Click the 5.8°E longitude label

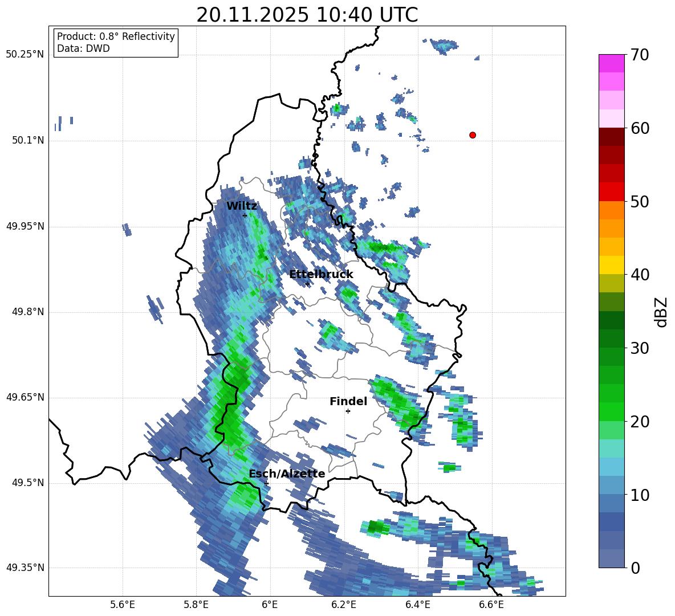(x=196, y=605)
